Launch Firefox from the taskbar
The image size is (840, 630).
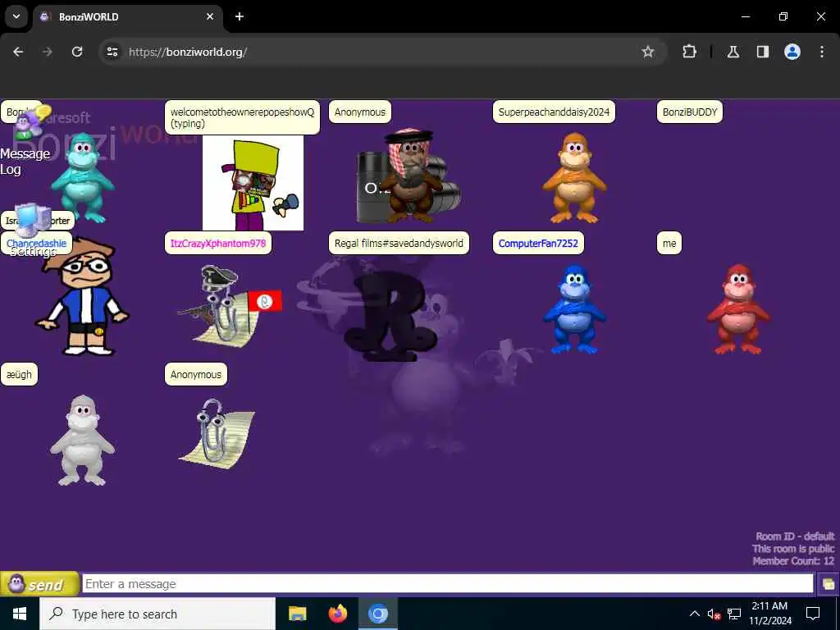coord(337,614)
